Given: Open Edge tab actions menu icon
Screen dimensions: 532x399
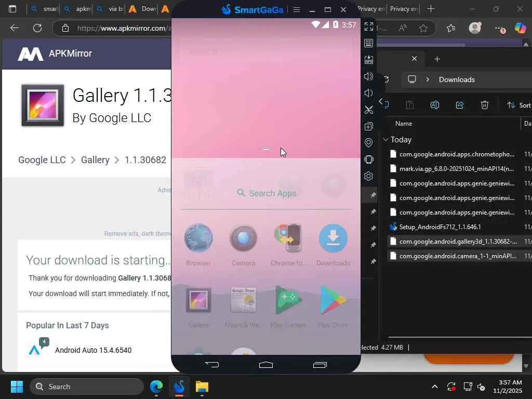Looking at the screenshot, I should [12, 9].
